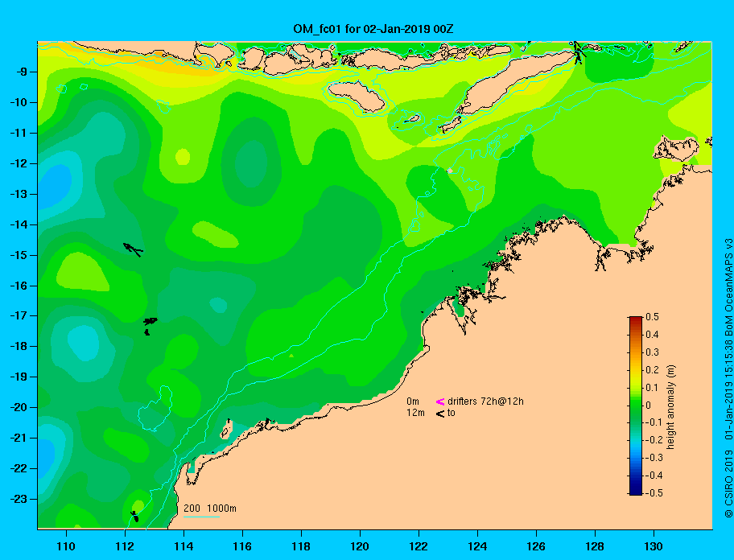734x560 pixels.
Task: Click the 122 longitude axis label
Action: coord(419,546)
